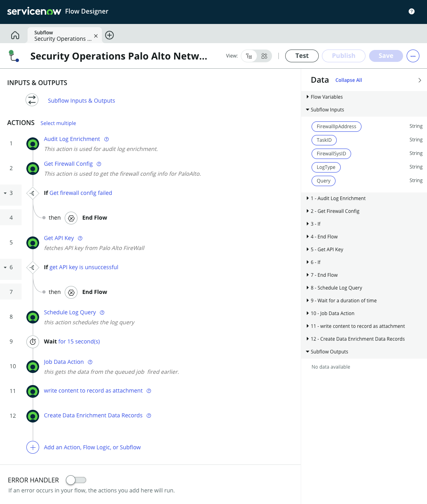The width and height of the screenshot is (427, 504).
Task: Click the Schedule Log Query action icon
Action: 33,317
